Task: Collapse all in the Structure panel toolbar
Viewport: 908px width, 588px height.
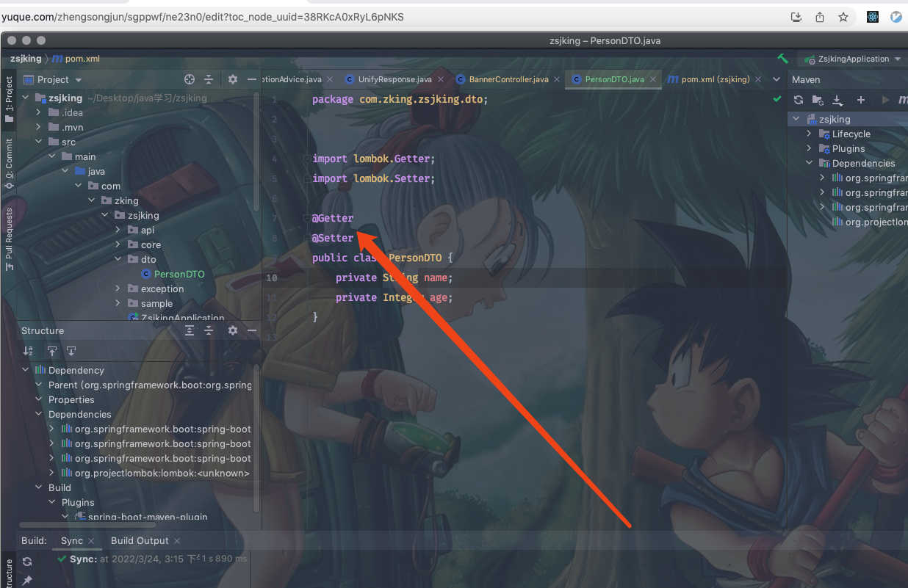Action: point(209,330)
